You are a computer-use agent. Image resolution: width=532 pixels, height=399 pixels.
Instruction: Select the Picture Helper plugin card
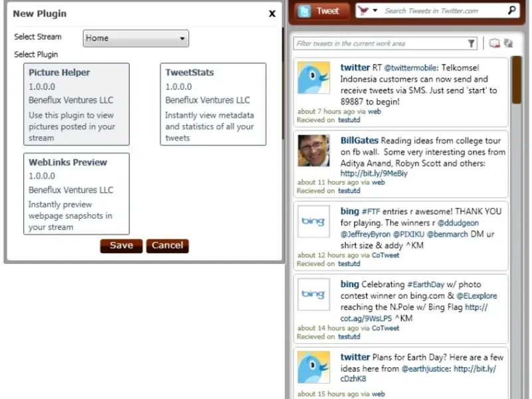click(x=76, y=104)
